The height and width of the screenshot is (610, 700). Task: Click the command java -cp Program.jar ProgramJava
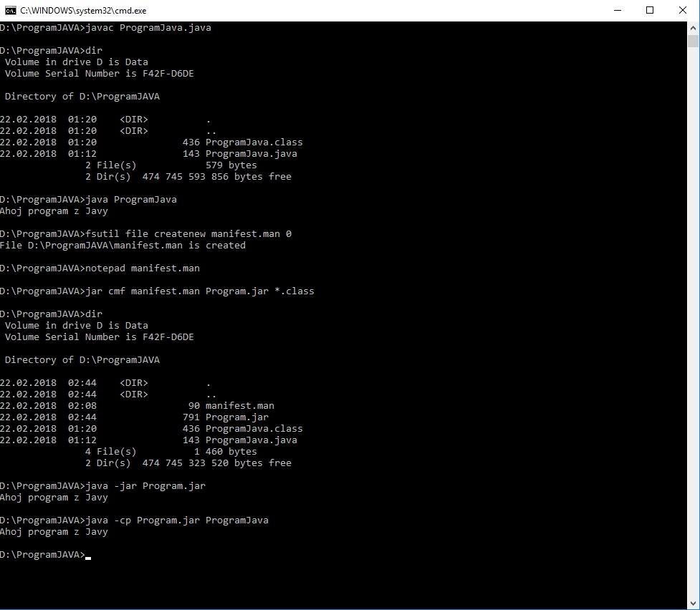click(177, 521)
